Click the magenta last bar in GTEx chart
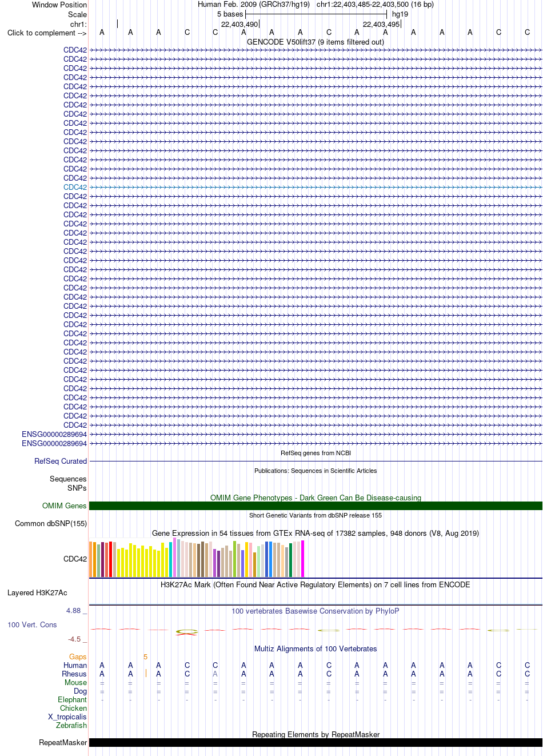543x756 pixels. (303, 559)
